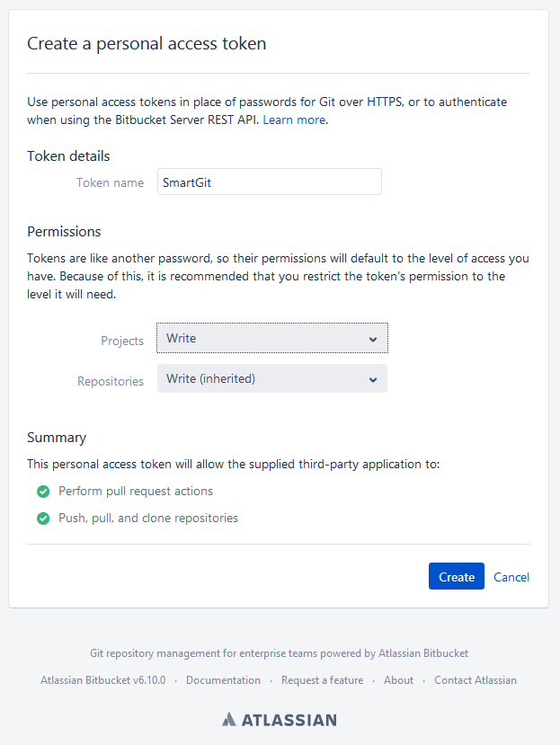This screenshot has height=745, width=560.
Task: Click inside the Token name field
Action: point(269,182)
